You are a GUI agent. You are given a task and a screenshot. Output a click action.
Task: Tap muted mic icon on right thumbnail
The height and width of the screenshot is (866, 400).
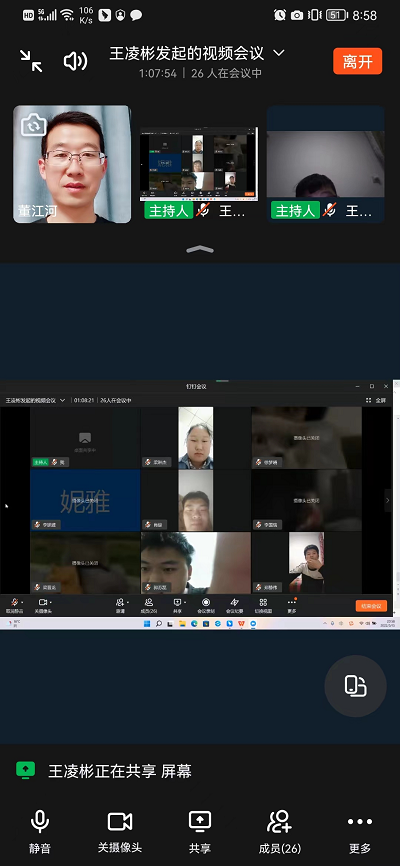tap(330, 210)
